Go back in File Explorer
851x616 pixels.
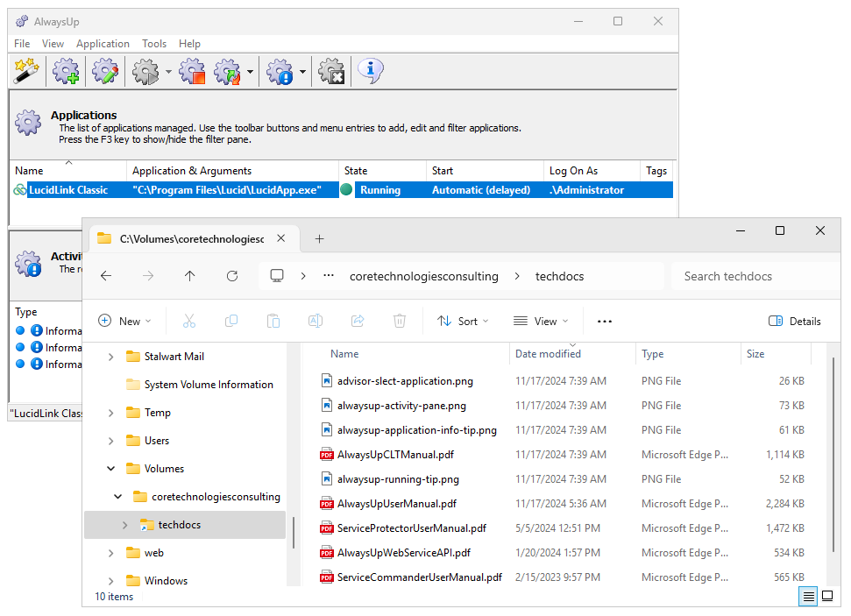click(x=106, y=276)
